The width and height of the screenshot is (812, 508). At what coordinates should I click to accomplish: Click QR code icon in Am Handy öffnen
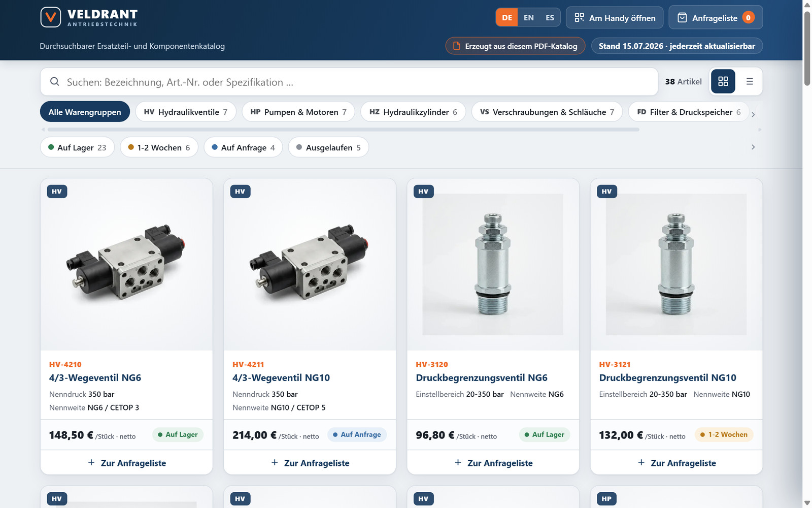579,18
